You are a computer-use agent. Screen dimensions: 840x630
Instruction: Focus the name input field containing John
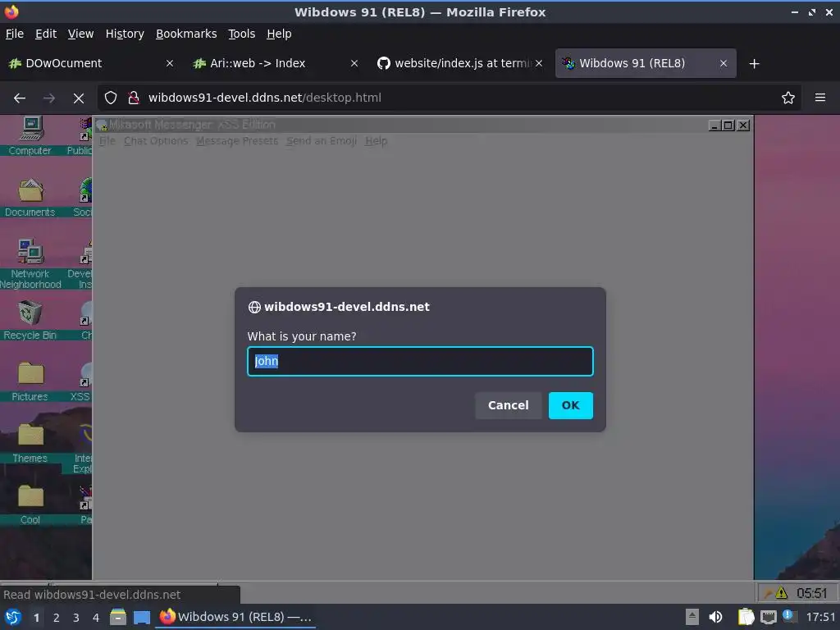420,361
